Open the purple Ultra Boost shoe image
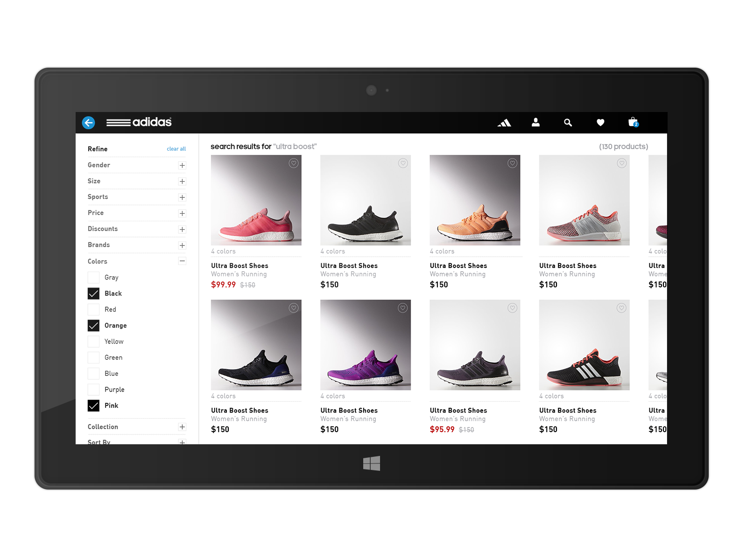The height and width of the screenshot is (560, 747). pyautogui.click(x=366, y=345)
